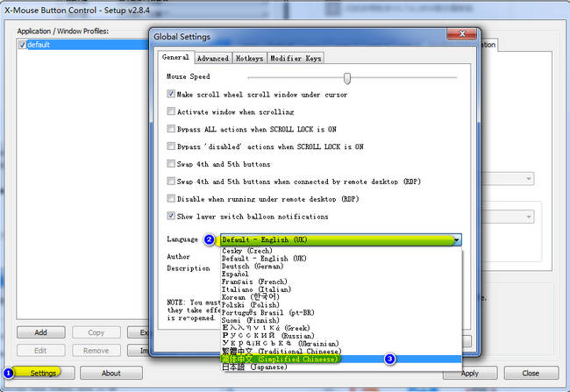The width and height of the screenshot is (570, 392).
Task: Open Settings in main window
Action: tap(43, 373)
